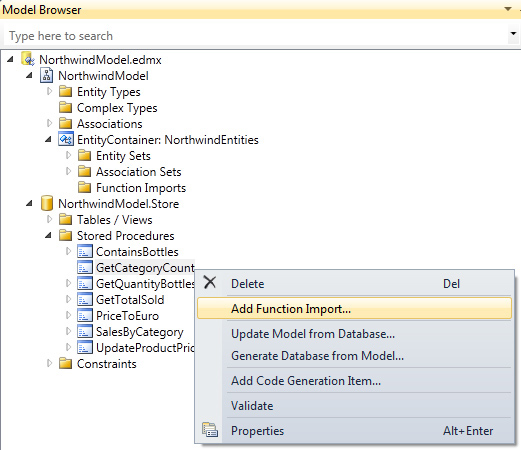Viewport: 521px width, 450px height.
Task: Expand the SalesByCategory procedure
Action: point(68,331)
